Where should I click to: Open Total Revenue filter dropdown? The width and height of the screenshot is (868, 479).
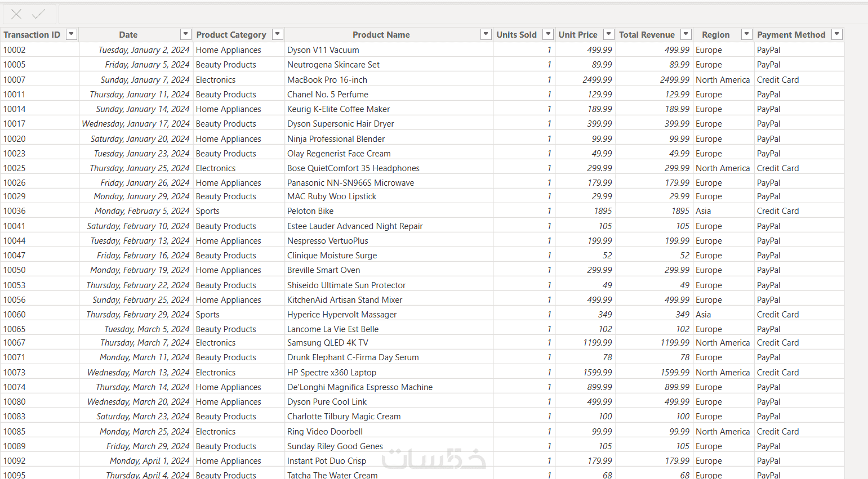(686, 34)
